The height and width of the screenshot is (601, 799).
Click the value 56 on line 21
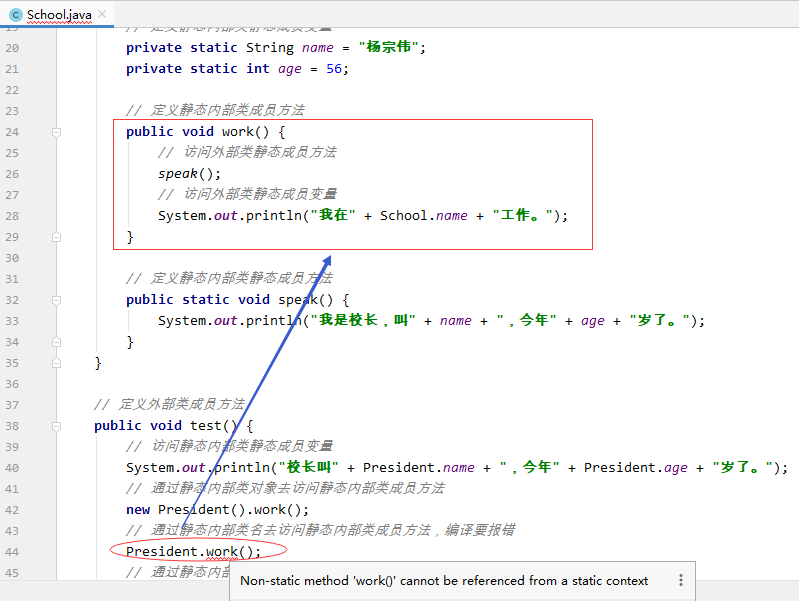pyautogui.click(x=334, y=69)
